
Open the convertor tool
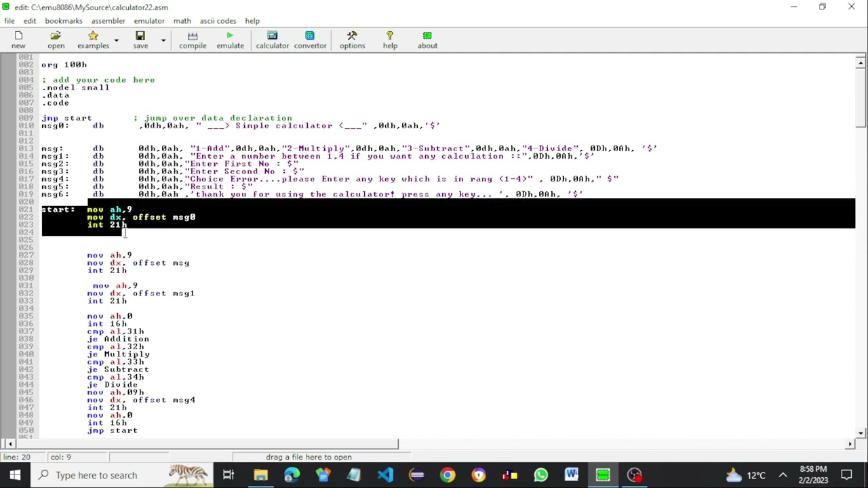coord(310,39)
